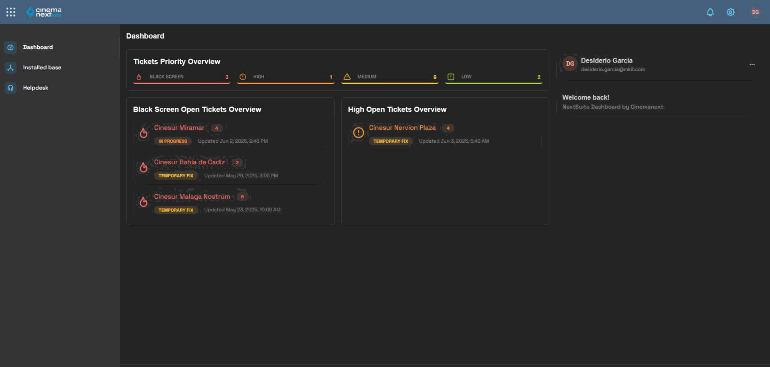Select the BLACK SCREEN priority filter
The width and height of the screenshot is (770, 367).
[x=182, y=78]
